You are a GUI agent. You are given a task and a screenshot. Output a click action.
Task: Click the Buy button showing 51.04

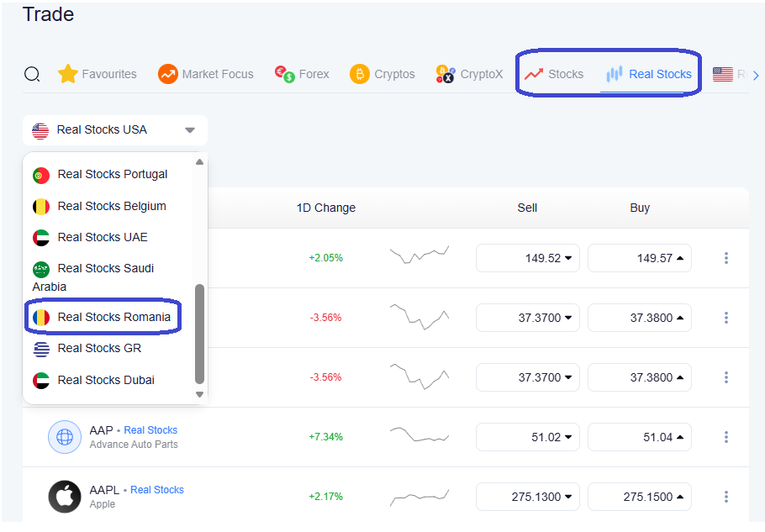[640, 437]
